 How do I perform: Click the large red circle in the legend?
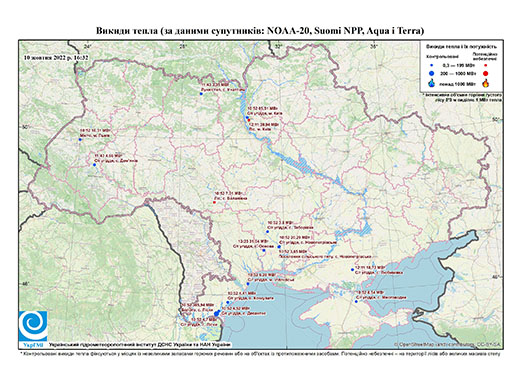486,73
